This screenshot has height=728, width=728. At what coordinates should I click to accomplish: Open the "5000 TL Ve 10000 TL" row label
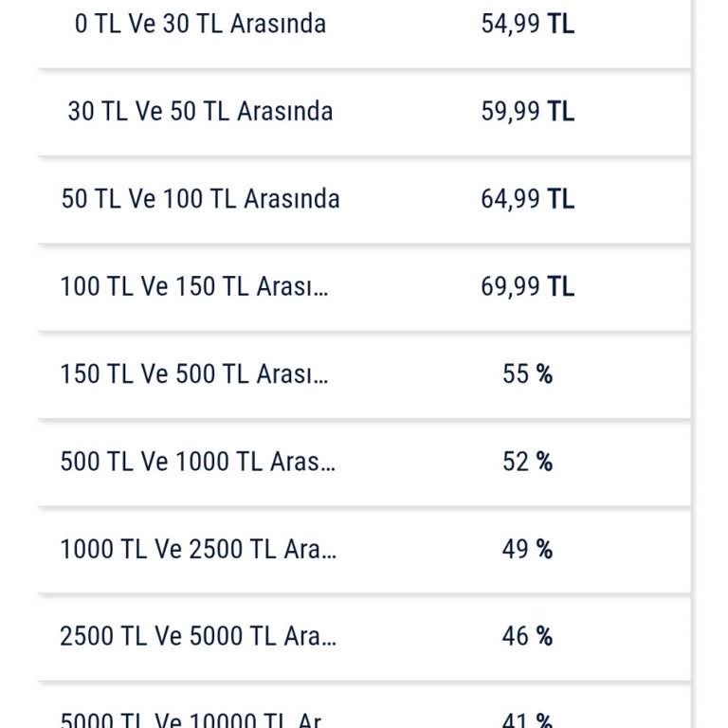click(x=191, y=720)
